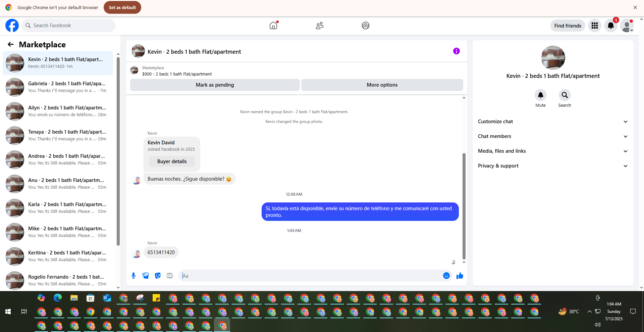644x332 pixels.
Task: Open the volume control in system tray
Action: pos(597,325)
